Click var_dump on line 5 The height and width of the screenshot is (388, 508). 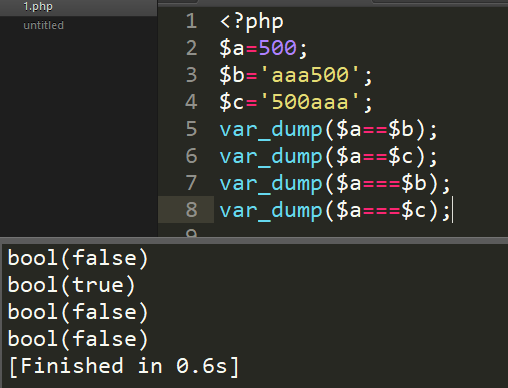click(x=271, y=129)
